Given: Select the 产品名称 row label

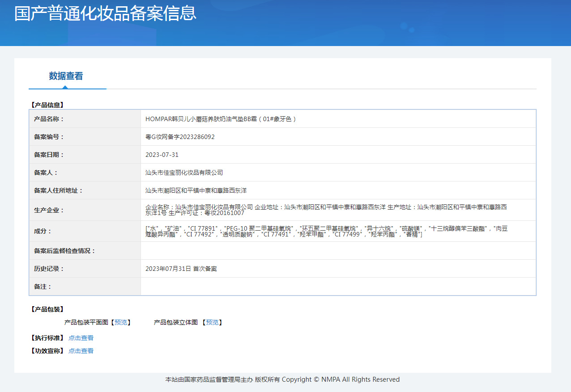Looking at the screenshot, I should 49,119.
